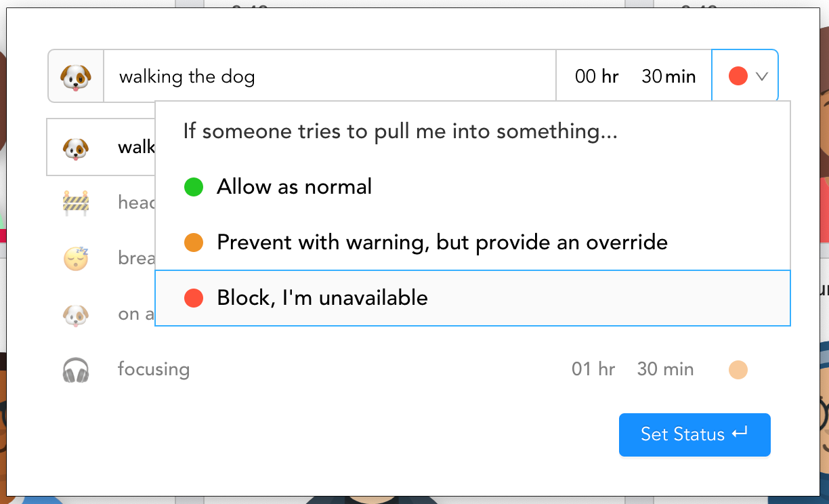The image size is (829, 504).
Task: Click the green dot next to Allow as normal
Action: [194, 187]
